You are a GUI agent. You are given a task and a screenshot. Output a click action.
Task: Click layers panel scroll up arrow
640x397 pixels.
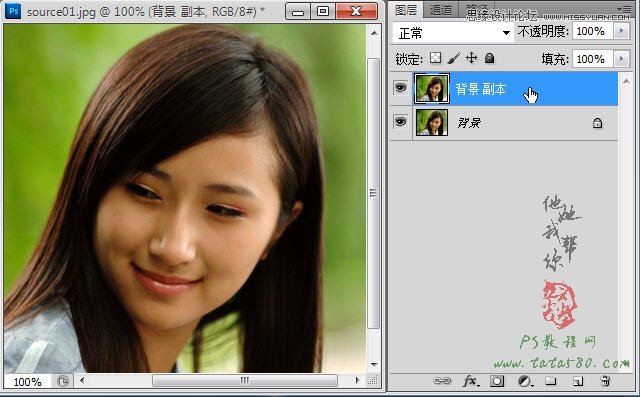click(x=626, y=81)
